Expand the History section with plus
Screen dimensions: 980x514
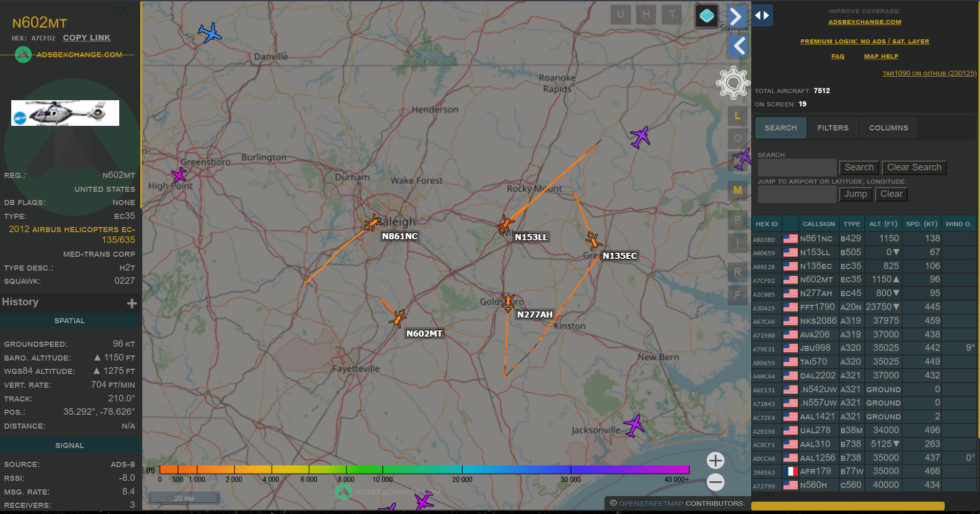click(132, 303)
